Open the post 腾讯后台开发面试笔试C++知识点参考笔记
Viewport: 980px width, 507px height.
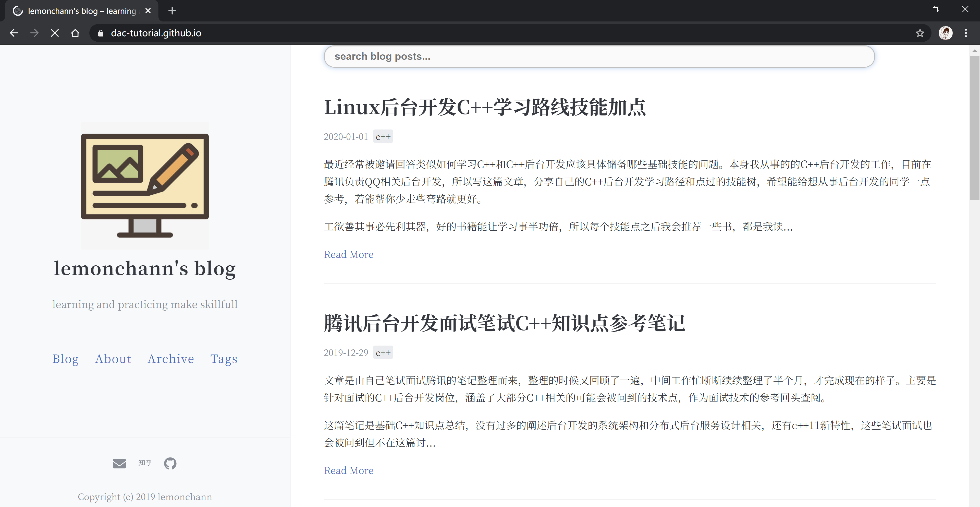click(505, 323)
